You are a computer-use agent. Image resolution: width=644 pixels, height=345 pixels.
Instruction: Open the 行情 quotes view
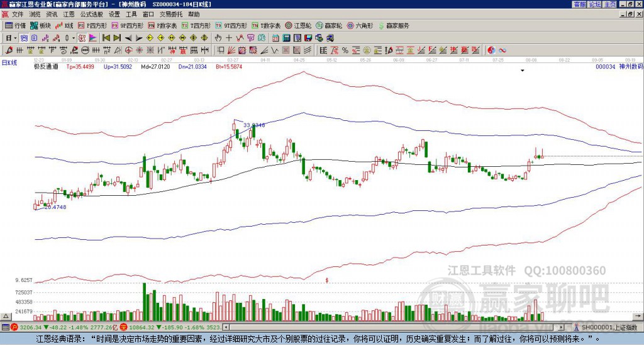pos(16,25)
